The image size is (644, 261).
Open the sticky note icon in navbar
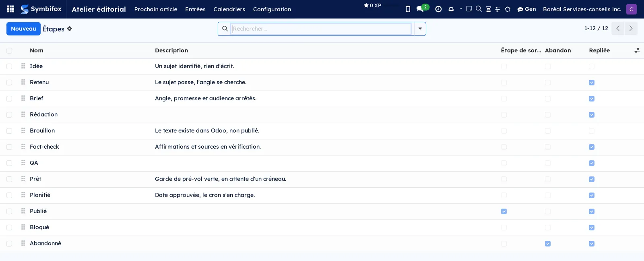(469, 8)
